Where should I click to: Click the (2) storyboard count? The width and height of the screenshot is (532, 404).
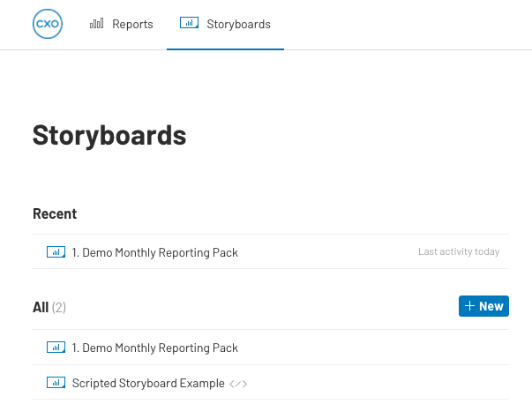59,307
